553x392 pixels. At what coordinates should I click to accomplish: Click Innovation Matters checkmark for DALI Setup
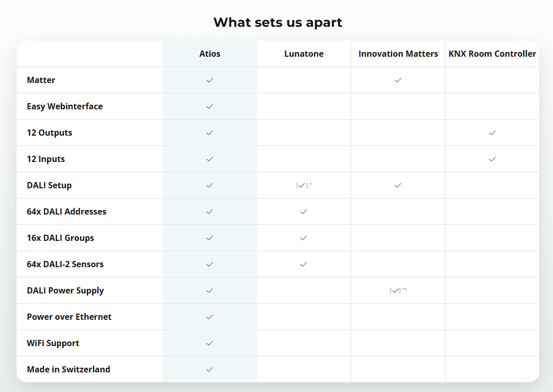tap(398, 185)
